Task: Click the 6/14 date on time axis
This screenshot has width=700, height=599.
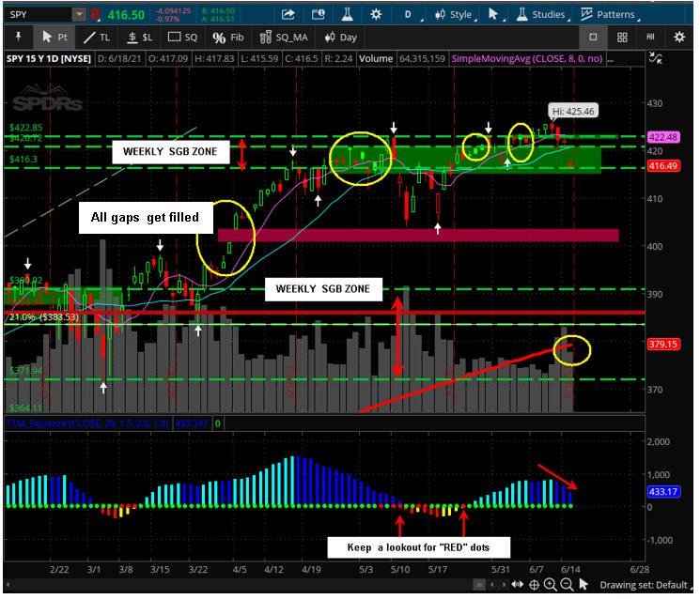Action: [570, 570]
